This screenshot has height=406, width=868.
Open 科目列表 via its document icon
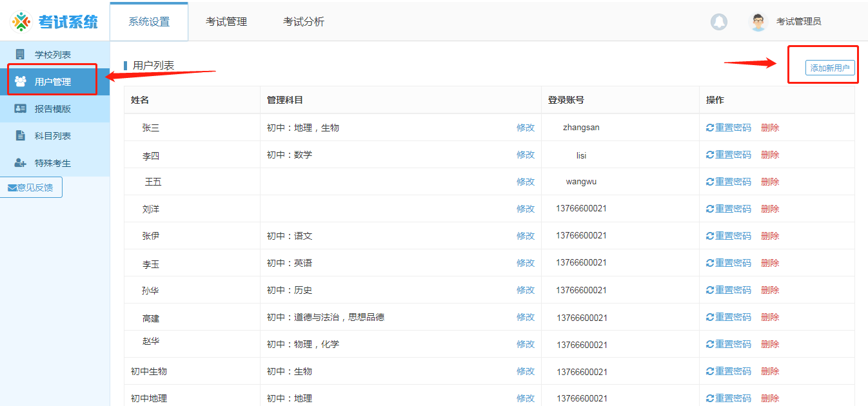pyautogui.click(x=21, y=135)
